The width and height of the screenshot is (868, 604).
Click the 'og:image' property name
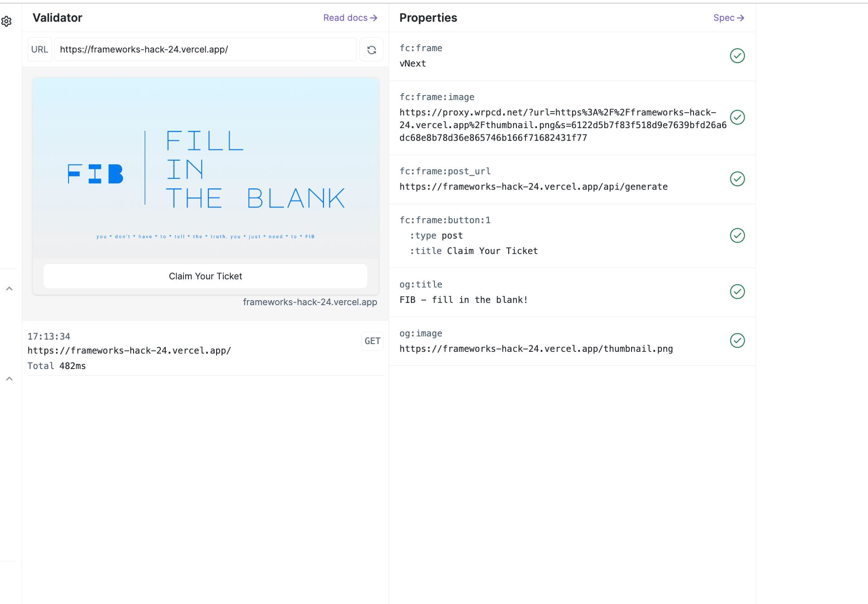pos(421,333)
